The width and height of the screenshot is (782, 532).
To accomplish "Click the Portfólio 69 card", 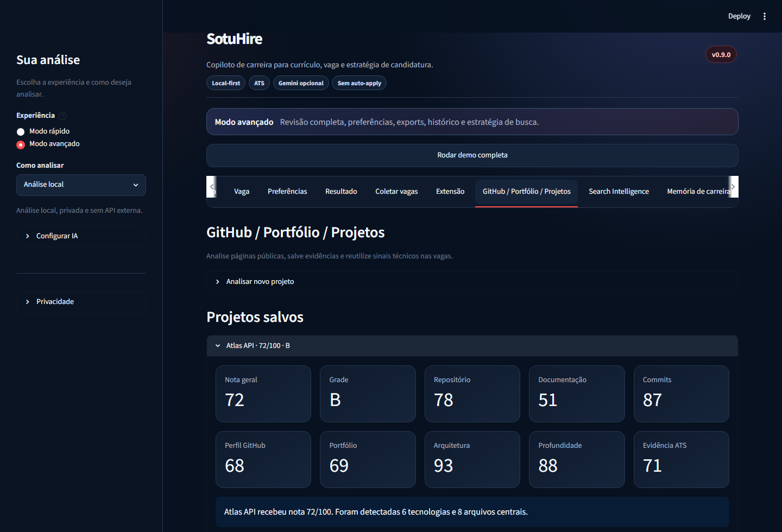I will [x=368, y=459].
